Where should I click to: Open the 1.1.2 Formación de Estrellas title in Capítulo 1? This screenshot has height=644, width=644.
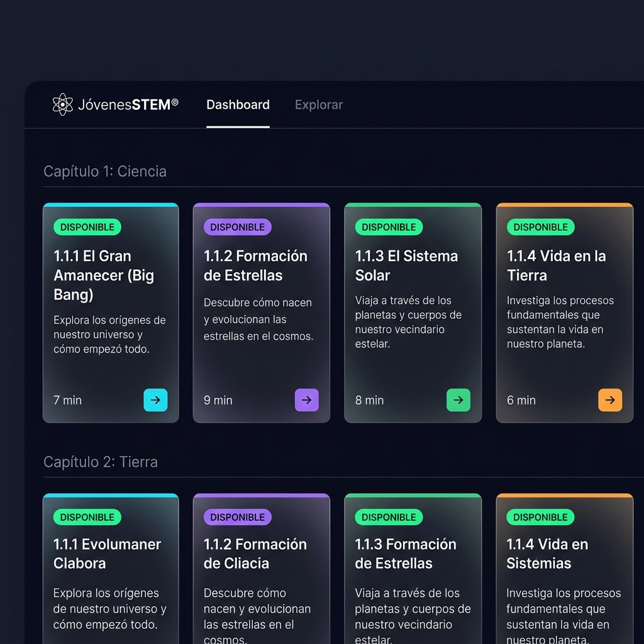255,266
